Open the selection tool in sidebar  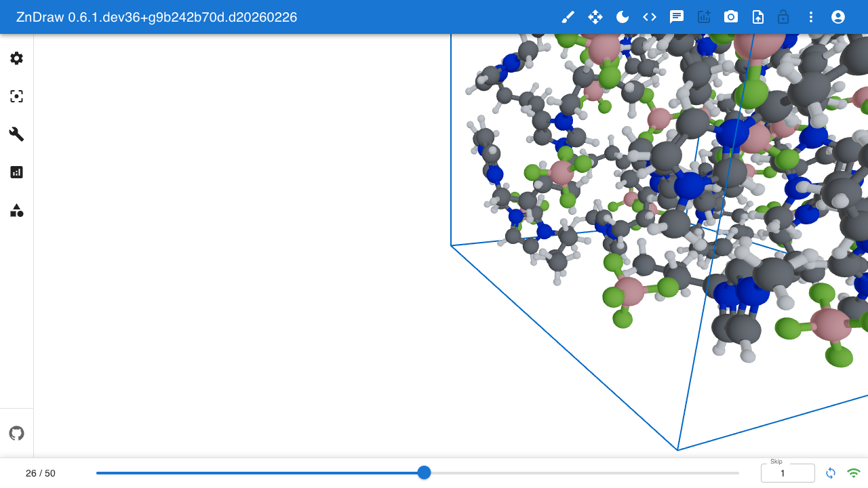click(x=17, y=96)
